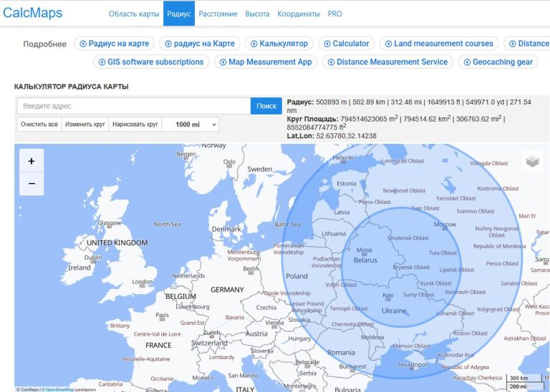Click the FRANCE label on the map
The height and width of the screenshot is (392, 550).
click(158, 345)
